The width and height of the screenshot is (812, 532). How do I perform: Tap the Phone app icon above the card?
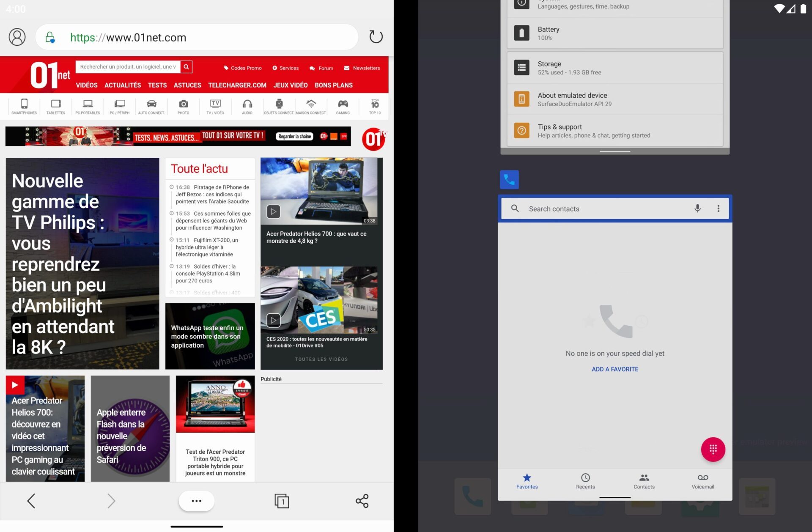509,180
